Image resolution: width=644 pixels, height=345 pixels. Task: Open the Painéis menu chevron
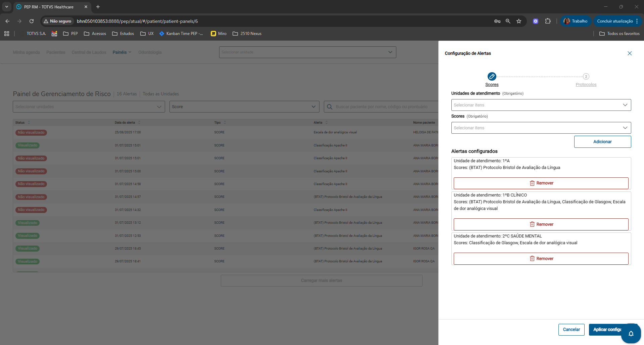pos(130,52)
